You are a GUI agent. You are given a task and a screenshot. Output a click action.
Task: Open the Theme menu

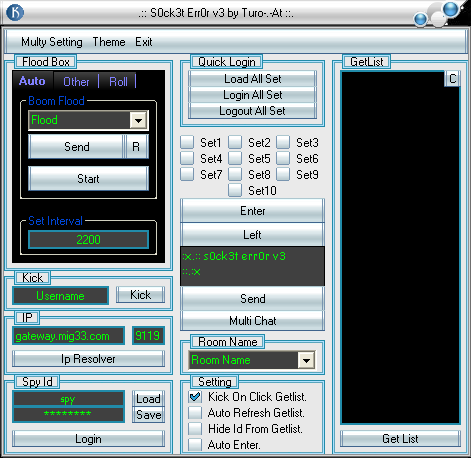pos(109,42)
